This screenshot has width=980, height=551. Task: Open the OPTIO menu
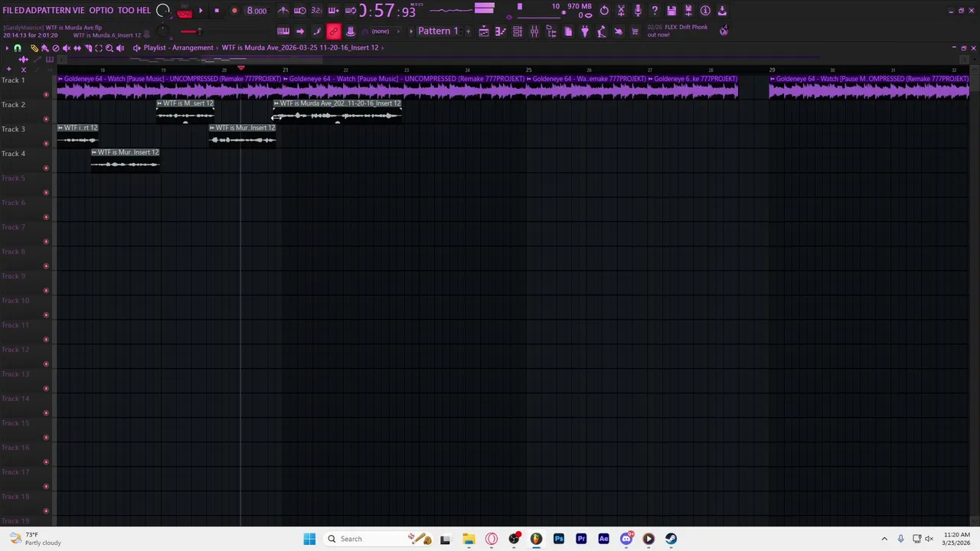[x=101, y=11]
